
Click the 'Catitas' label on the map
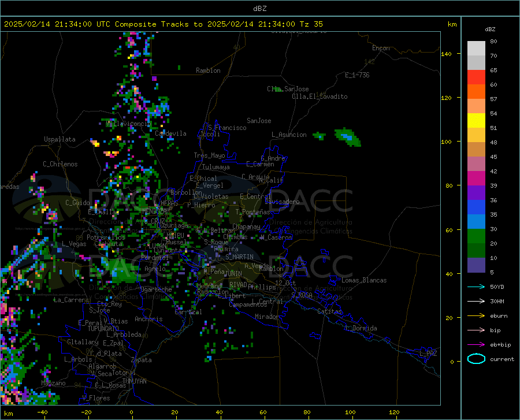[x=330, y=311]
